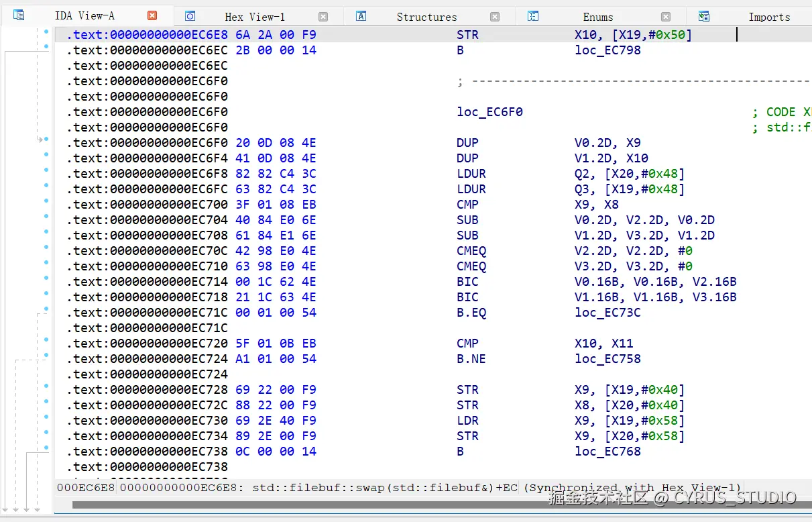Click the SUB V1.2D instruction operands
The width and height of the screenshot is (812, 522).
click(644, 236)
